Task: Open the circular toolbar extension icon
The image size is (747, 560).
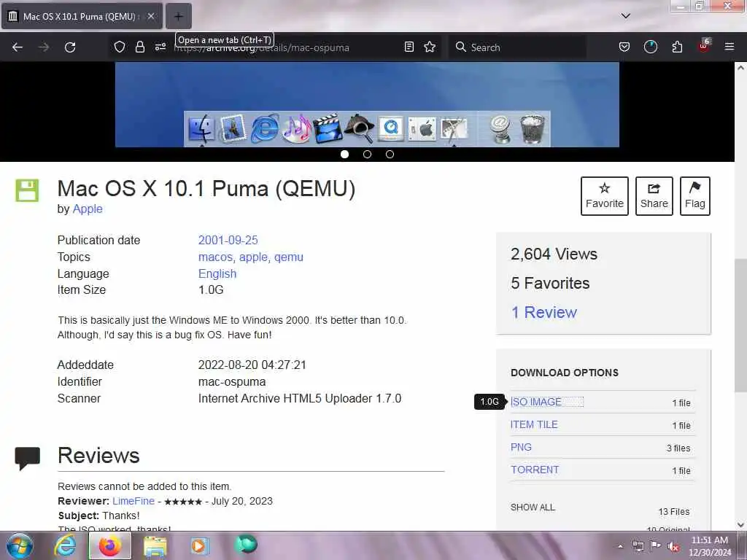Action: click(650, 47)
